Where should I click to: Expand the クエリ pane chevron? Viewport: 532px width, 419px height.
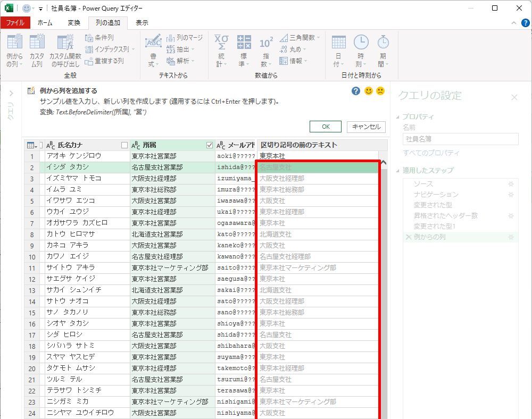pyautogui.click(x=11, y=94)
